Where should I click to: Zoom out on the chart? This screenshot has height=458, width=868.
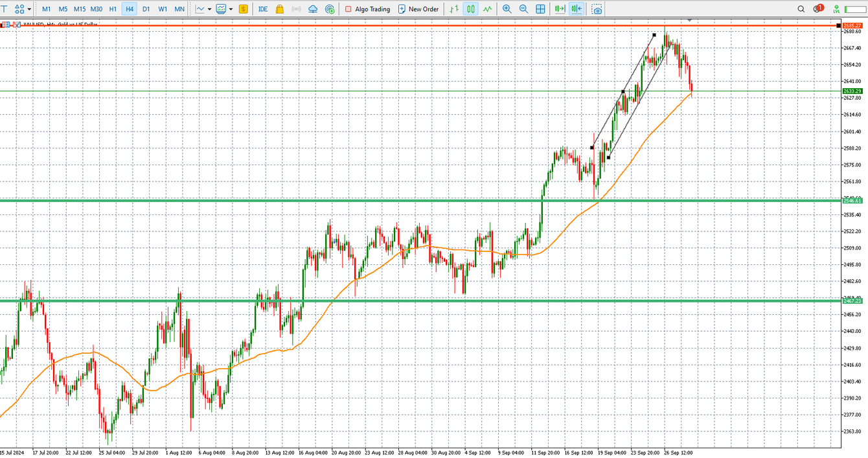click(524, 8)
